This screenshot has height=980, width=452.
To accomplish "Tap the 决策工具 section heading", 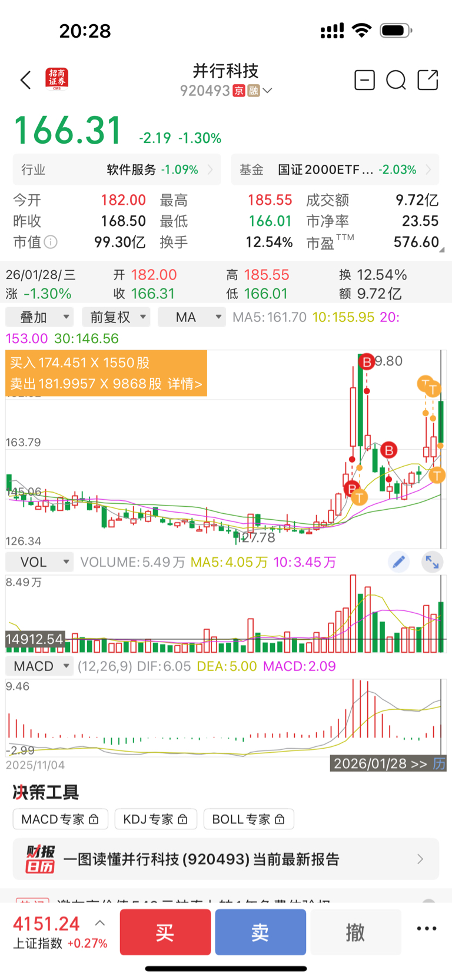I will pyautogui.click(x=46, y=792).
